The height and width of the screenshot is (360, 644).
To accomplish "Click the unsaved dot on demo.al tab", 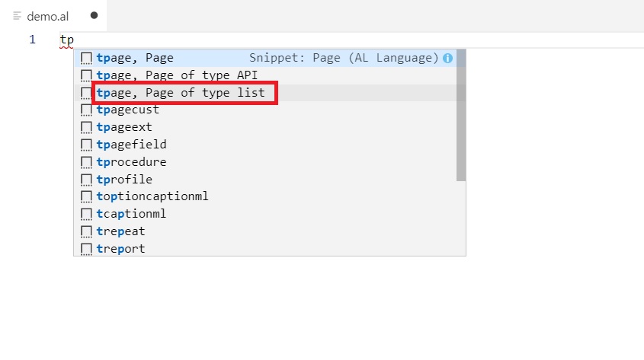I will tap(94, 15).
